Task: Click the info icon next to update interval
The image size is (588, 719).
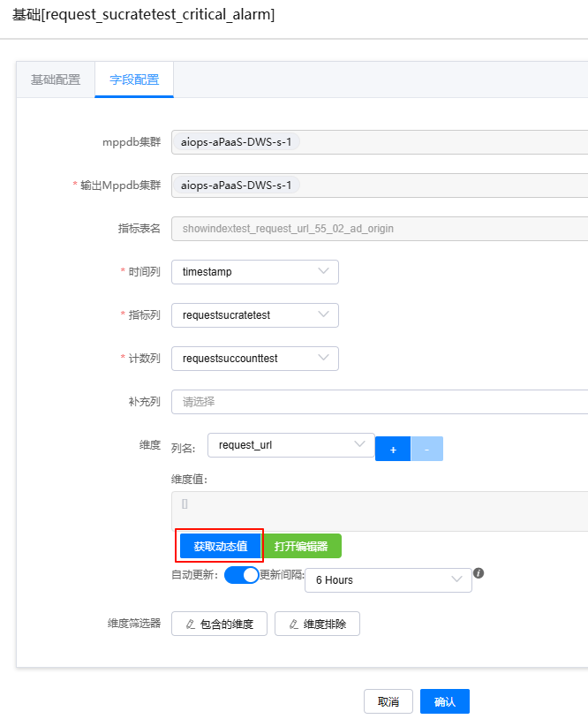Action: pyautogui.click(x=479, y=573)
